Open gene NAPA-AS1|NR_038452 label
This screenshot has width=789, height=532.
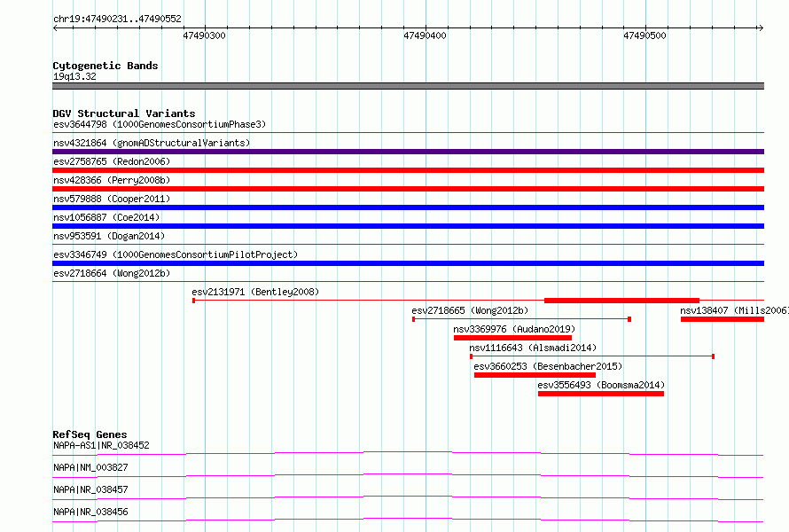click(x=101, y=445)
